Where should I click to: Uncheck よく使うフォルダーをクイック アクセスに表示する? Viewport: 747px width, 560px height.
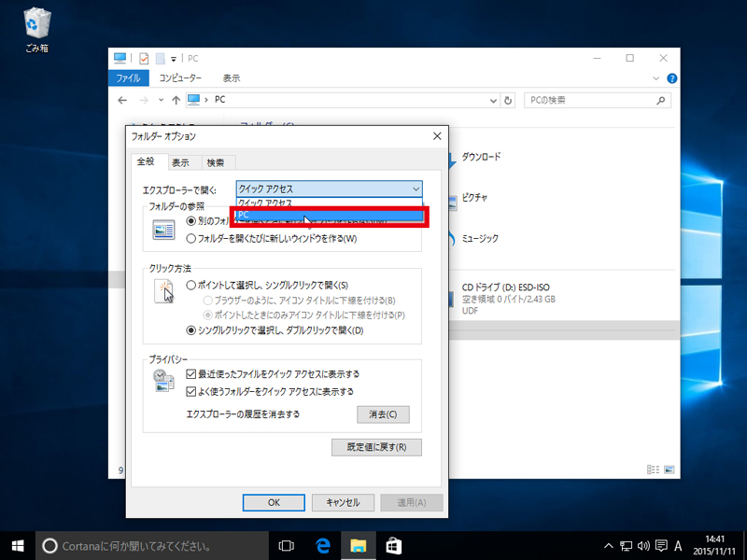270,392
